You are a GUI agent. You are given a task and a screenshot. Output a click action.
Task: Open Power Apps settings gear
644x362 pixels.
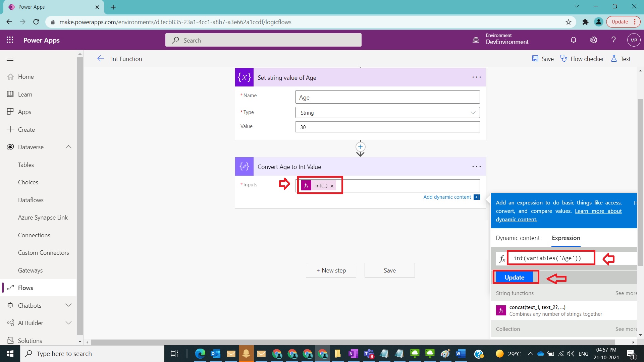tap(593, 40)
